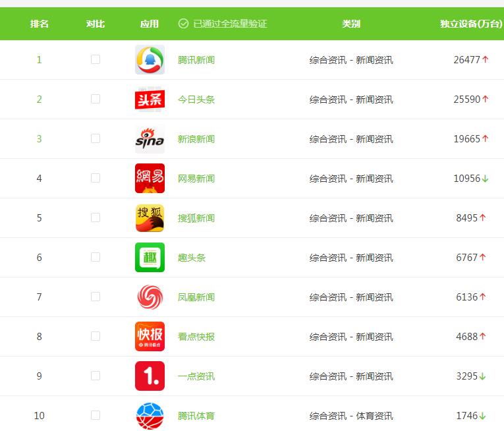Click the verified checkmark icon in header

click(x=183, y=24)
